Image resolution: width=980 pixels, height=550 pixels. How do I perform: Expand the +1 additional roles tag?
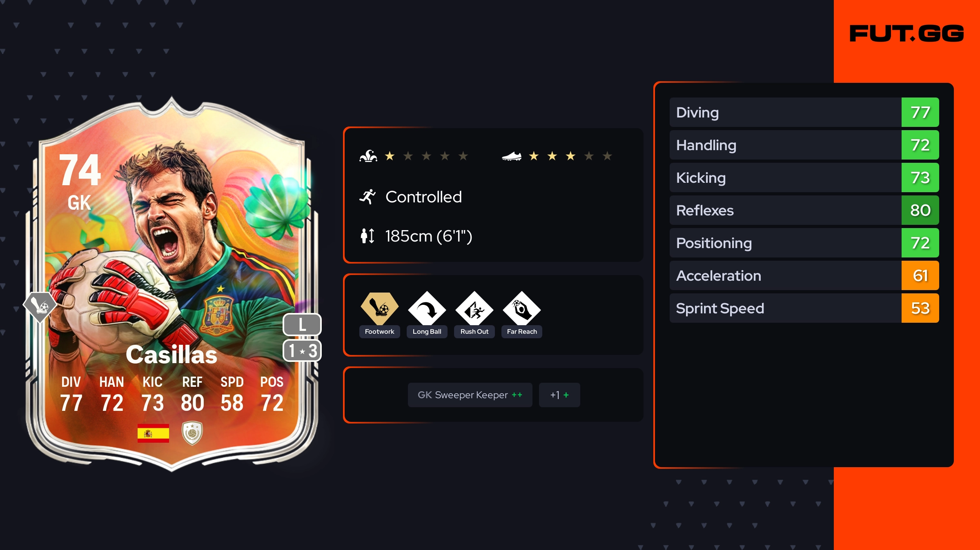click(559, 395)
